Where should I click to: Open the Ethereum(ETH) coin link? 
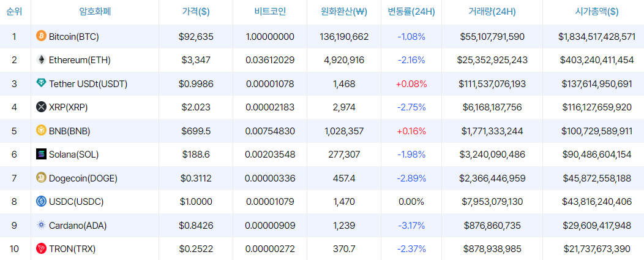point(80,60)
